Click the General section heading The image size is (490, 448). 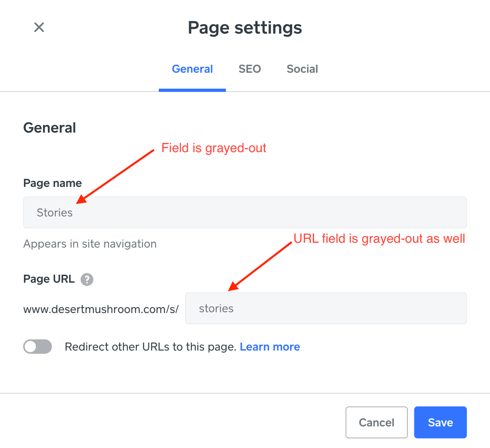click(x=50, y=128)
